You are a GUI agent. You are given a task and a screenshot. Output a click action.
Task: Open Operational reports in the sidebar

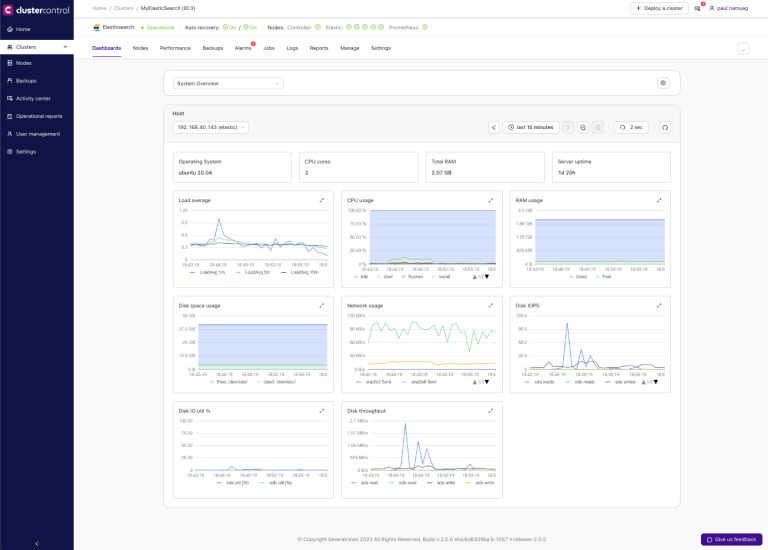point(39,116)
